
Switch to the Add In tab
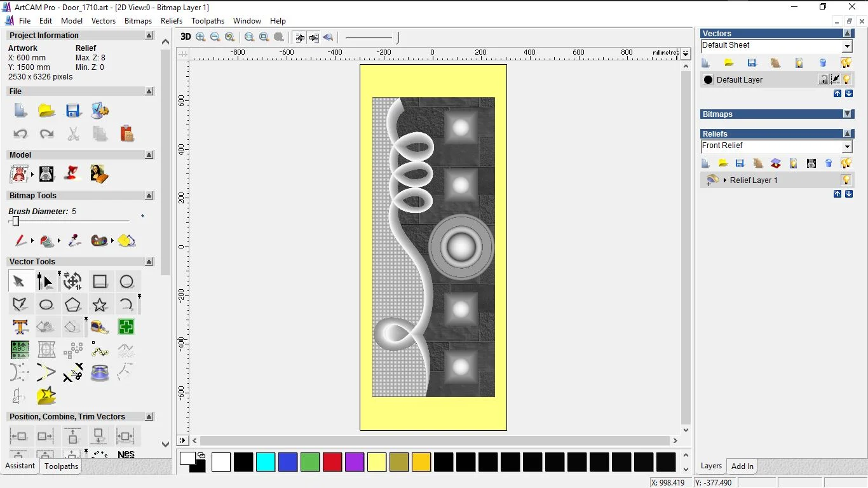742,466
